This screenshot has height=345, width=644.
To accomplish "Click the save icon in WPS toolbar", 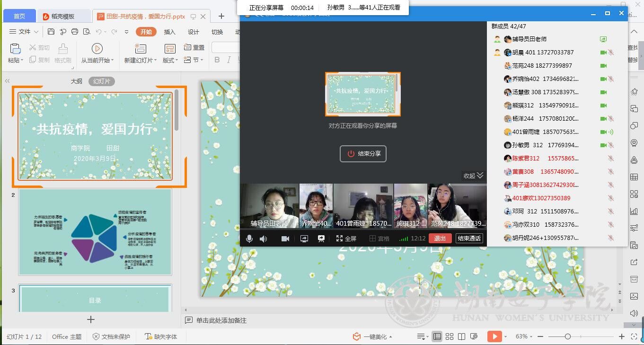I will click(51, 32).
